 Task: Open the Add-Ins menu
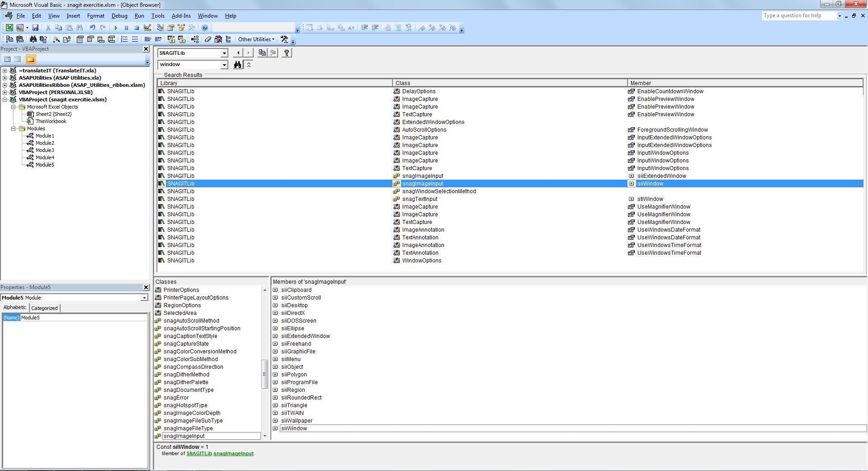(181, 16)
